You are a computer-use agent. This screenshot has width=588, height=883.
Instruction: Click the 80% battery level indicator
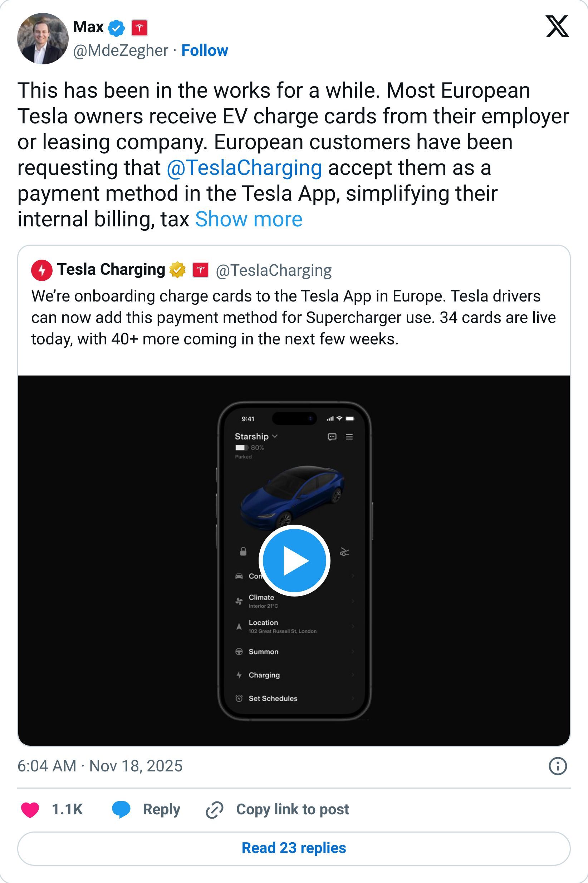pos(249,448)
